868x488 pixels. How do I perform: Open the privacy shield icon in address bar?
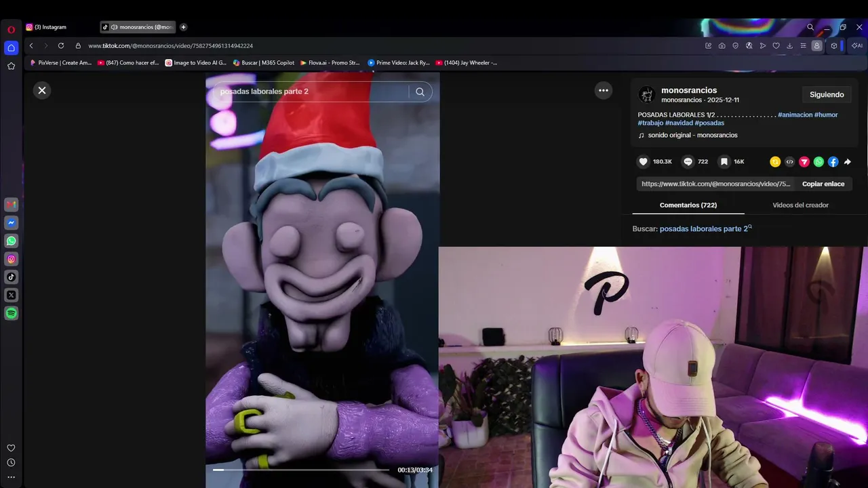735,45
